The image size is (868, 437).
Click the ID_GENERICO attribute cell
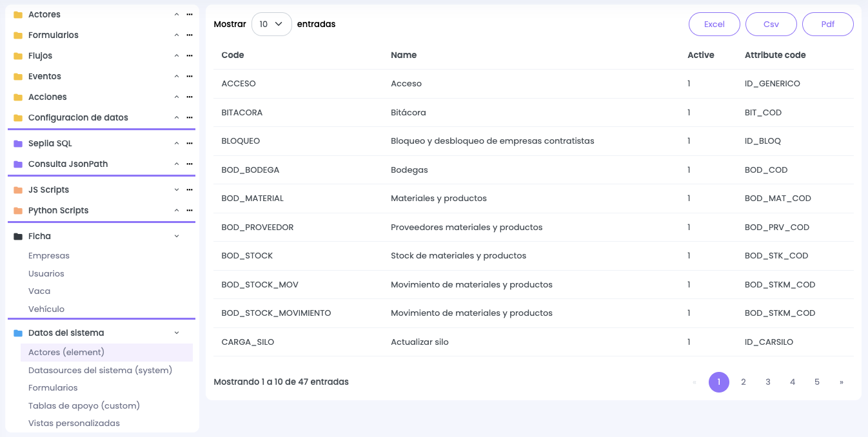[773, 84]
